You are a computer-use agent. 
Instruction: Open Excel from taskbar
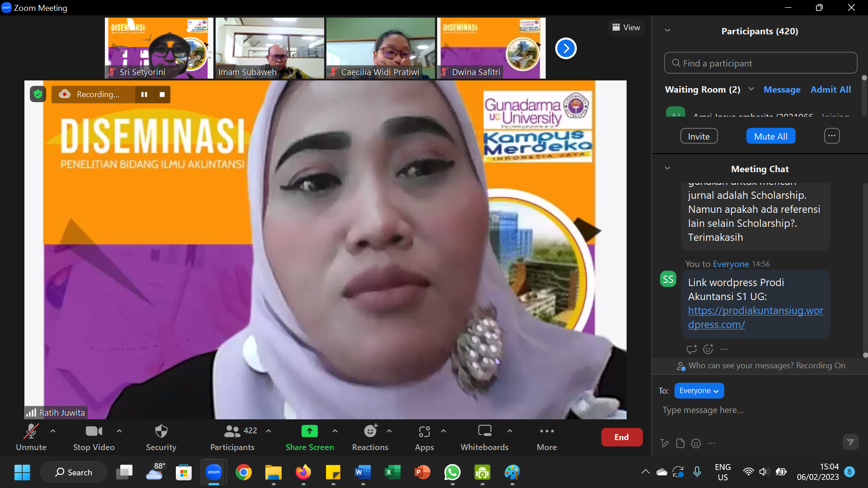point(393,472)
